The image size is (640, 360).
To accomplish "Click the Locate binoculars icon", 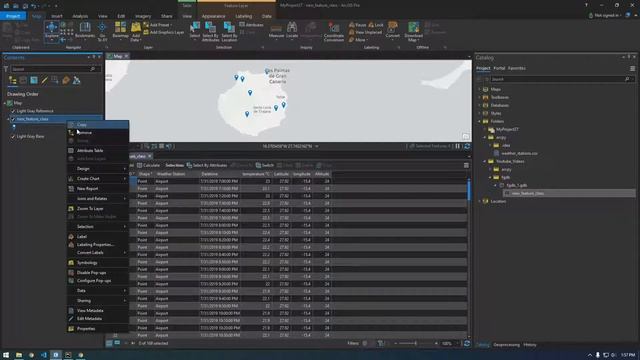I will pyautogui.click(x=292, y=30).
